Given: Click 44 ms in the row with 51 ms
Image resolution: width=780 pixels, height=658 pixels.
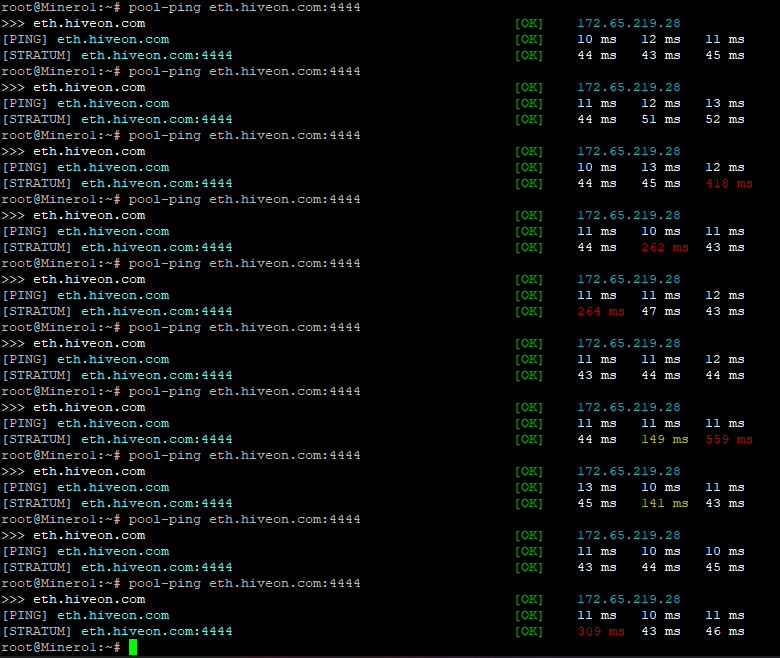Looking at the screenshot, I should point(597,119).
